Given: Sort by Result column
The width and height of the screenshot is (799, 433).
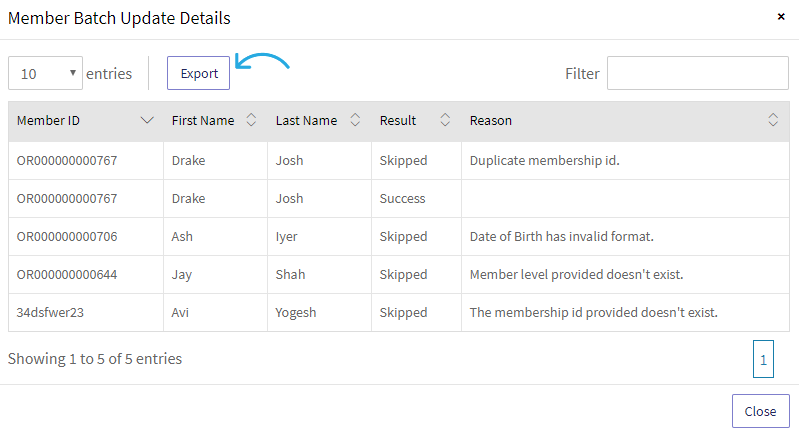Looking at the screenshot, I should click(445, 120).
